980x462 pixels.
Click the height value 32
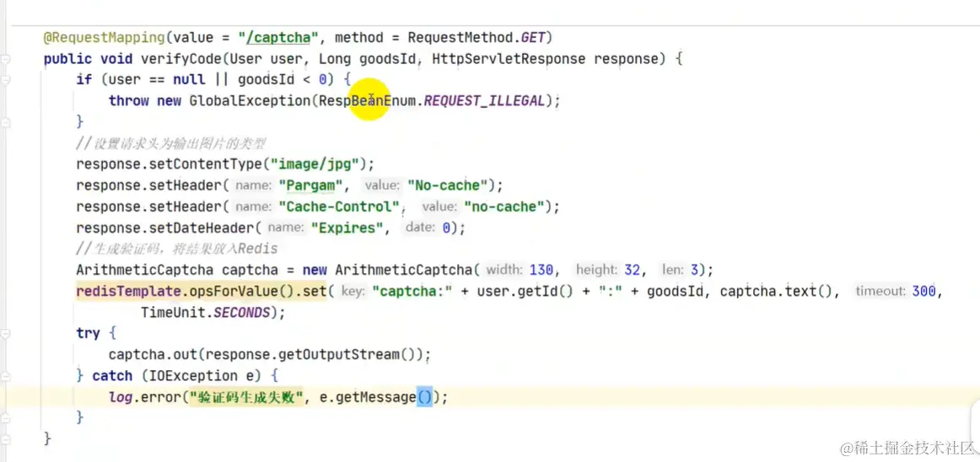point(632,270)
